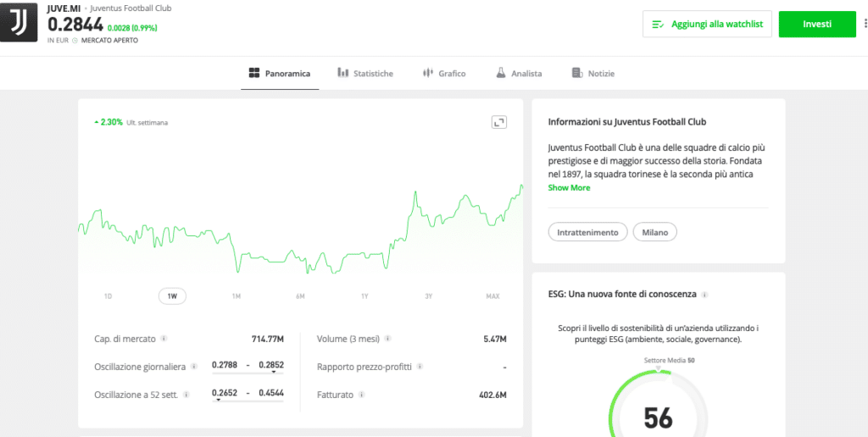Click daily low value 0.2788

coord(225,365)
